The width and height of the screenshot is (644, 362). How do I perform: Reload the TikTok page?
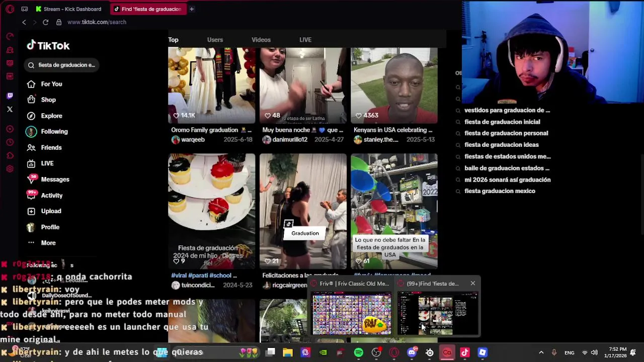click(45, 22)
